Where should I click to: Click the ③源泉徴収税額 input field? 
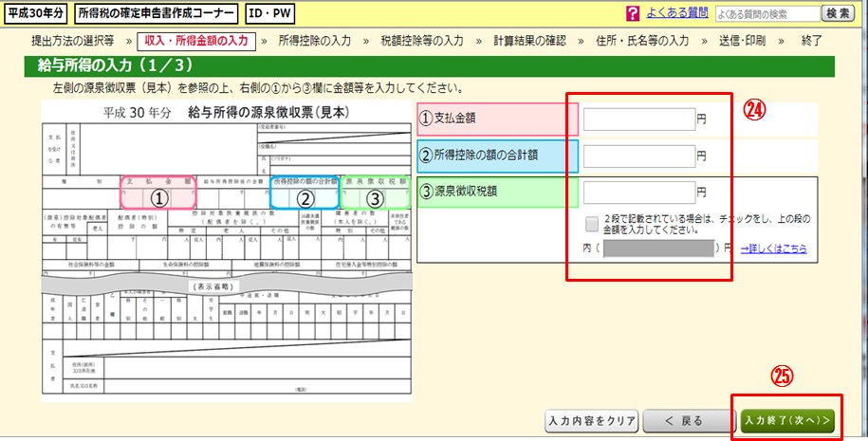pos(639,193)
